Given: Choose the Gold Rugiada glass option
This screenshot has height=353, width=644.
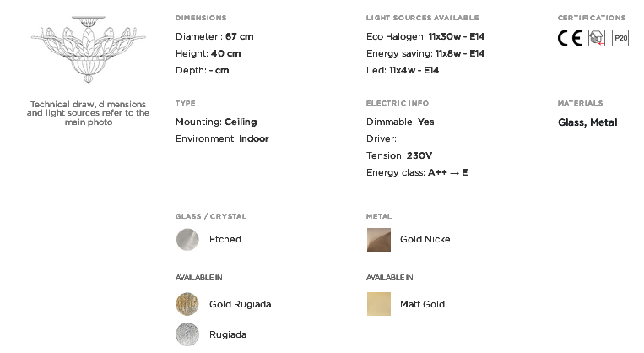Looking at the screenshot, I should pos(187,304).
